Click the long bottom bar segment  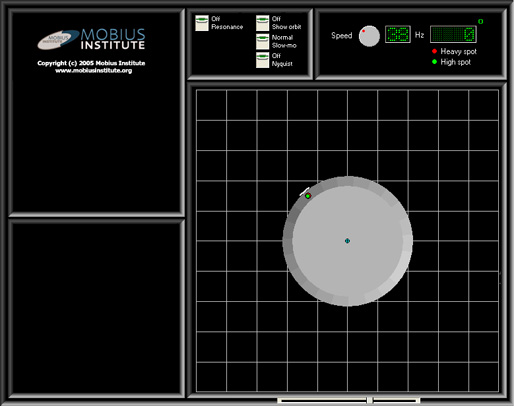pyautogui.click(x=322, y=400)
